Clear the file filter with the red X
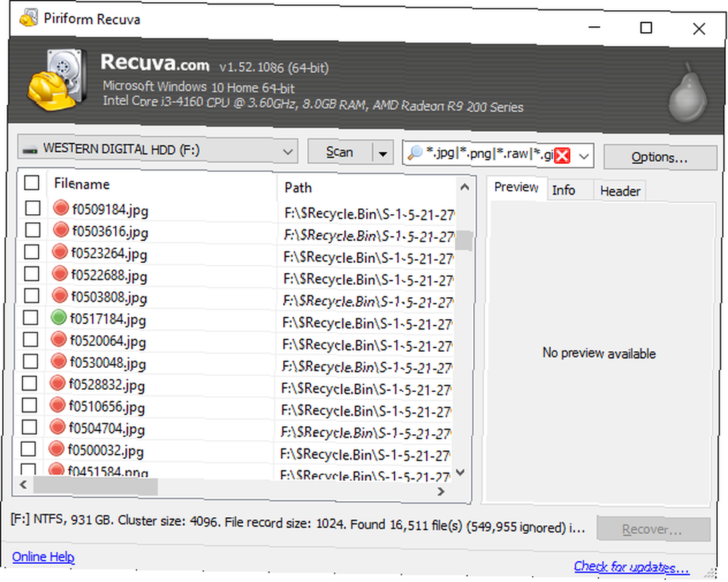 tap(562, 155)
